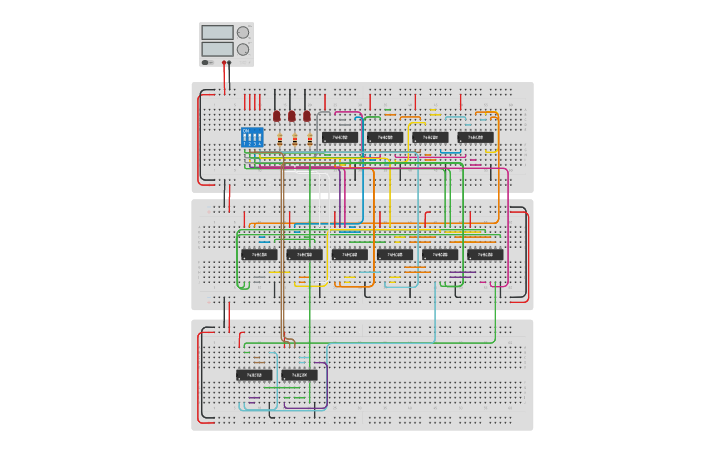Toggle switch 4 on the blue DIP switch

pos(260,135)
